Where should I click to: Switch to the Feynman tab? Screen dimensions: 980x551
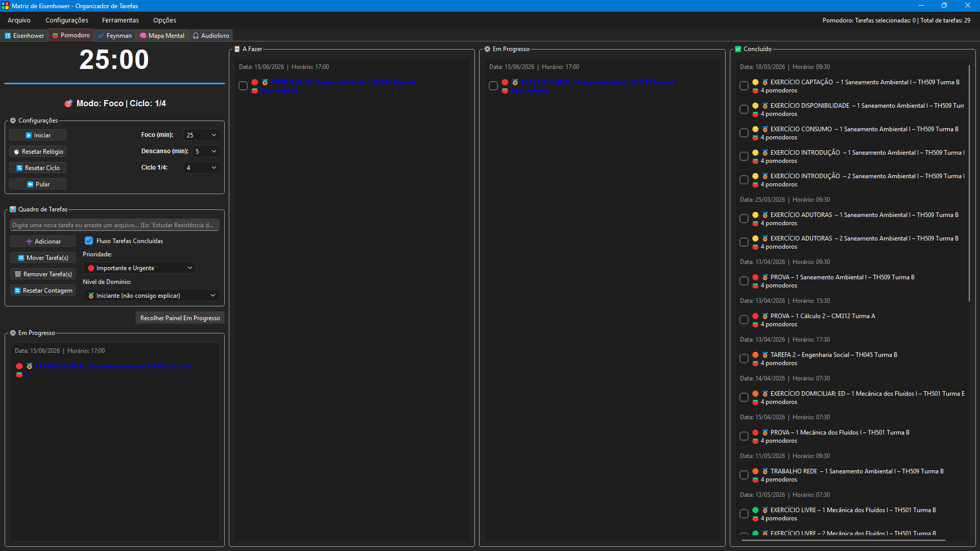tap(115, 36)
